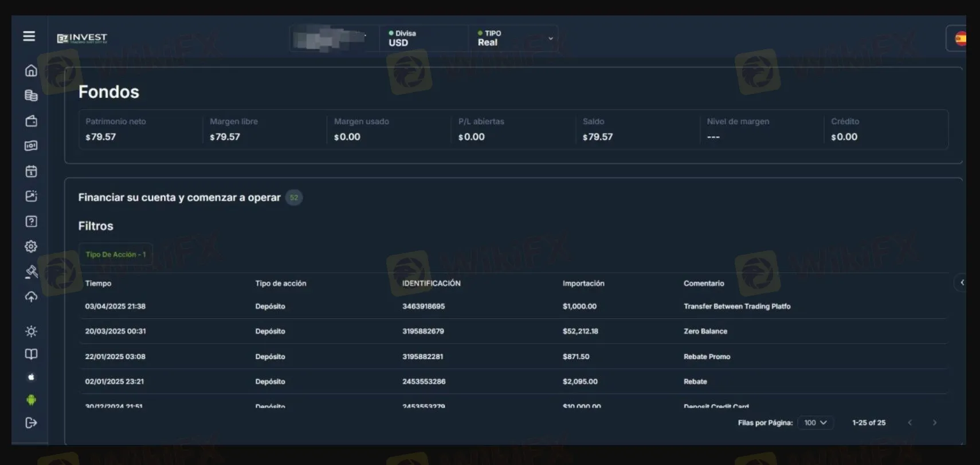Open the calendar icon in sidebar
This screenshot has height=465, width=980.
[x=31, y=171]
